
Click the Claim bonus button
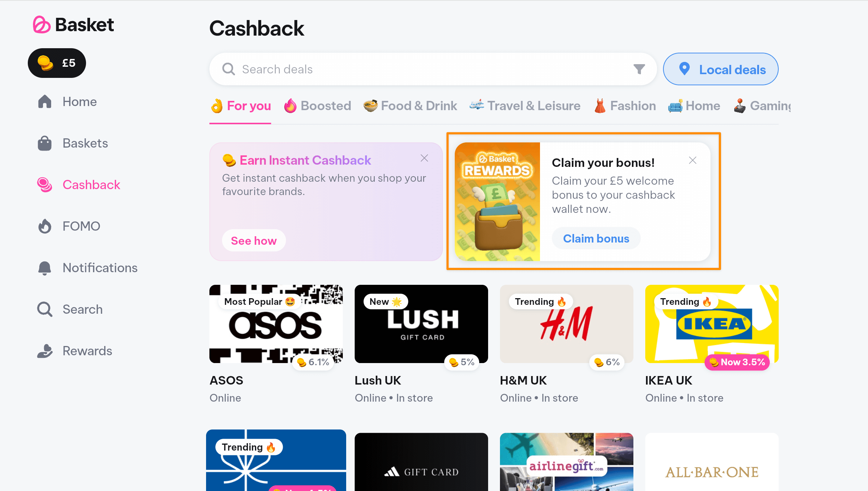click(596, 238)
